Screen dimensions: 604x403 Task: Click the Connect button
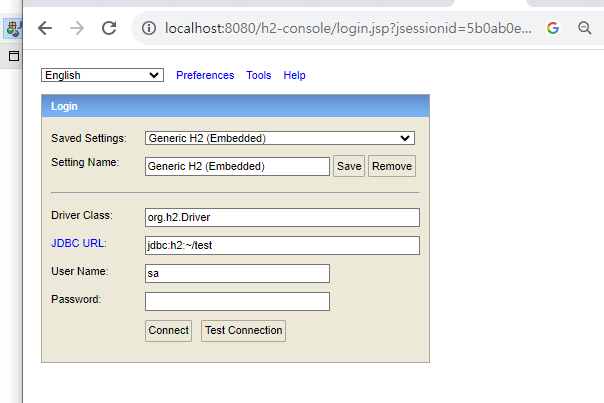coord(168,331)
